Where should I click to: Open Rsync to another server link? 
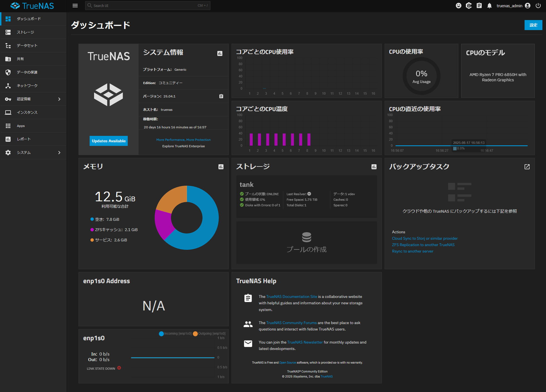(x=413, y=251)
